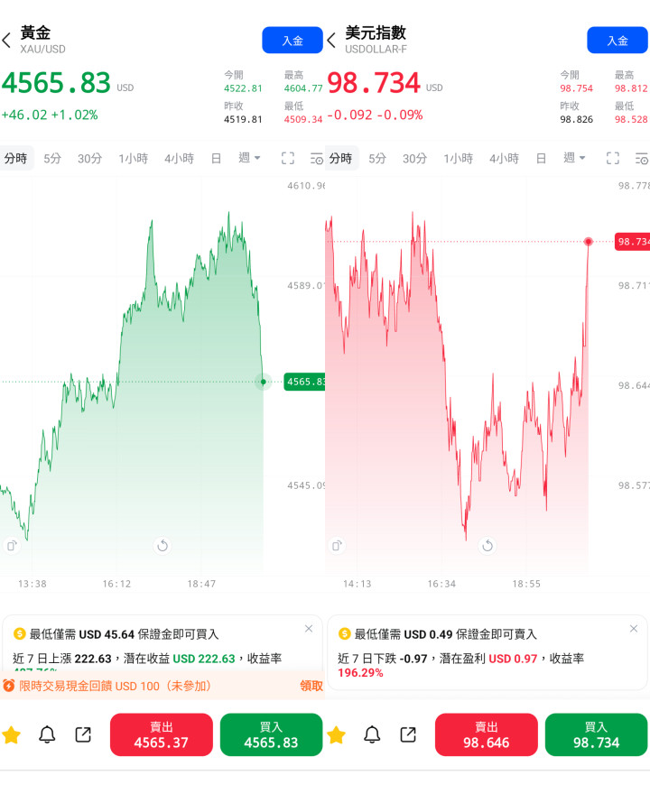Viewport: 650px width, 812px height.
Task: Toggle favorite star on dollar index panel
Action: [x=337, y=734]
